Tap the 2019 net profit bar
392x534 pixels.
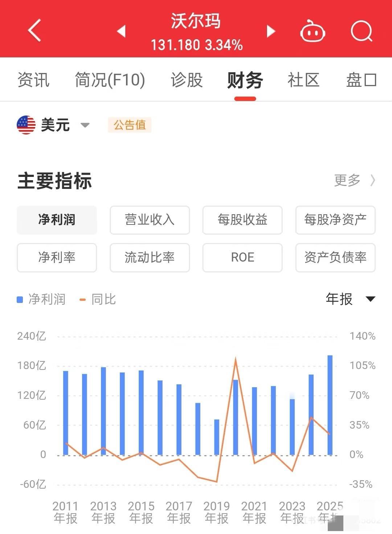tap(217, 437)
